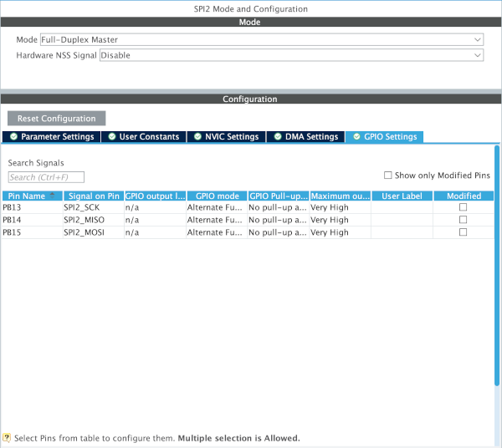The width and height of the screenshot is (502, 448).
Task: Click sort arrow in Pin Name header
Action: click(53, 196)
